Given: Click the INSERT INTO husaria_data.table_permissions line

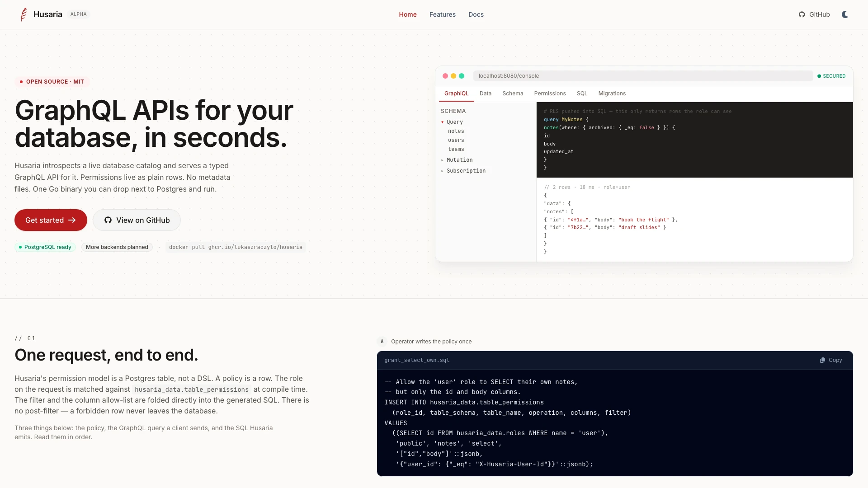Looking at the screenshot, I should tap(464, 402).
